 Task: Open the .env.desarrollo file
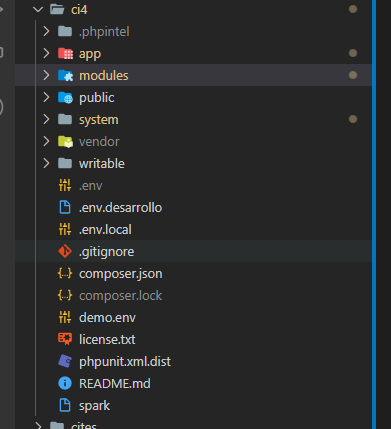(x=120, y=208)
